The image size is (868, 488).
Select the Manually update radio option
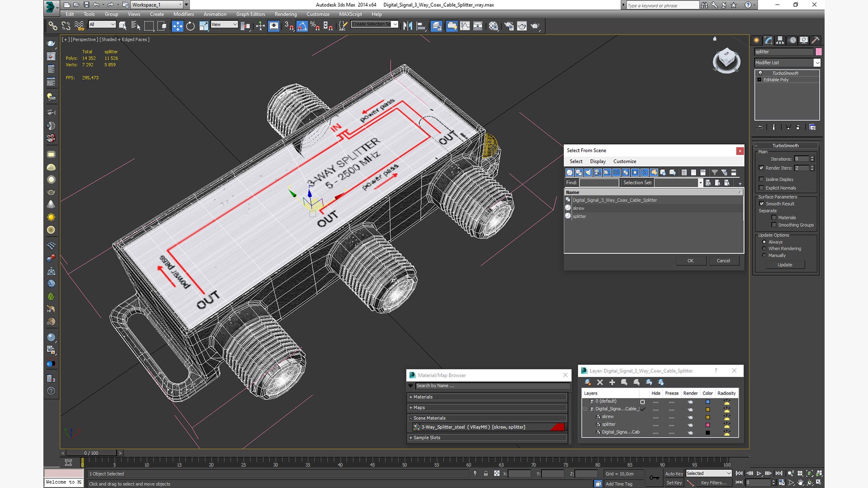(764, 255)
